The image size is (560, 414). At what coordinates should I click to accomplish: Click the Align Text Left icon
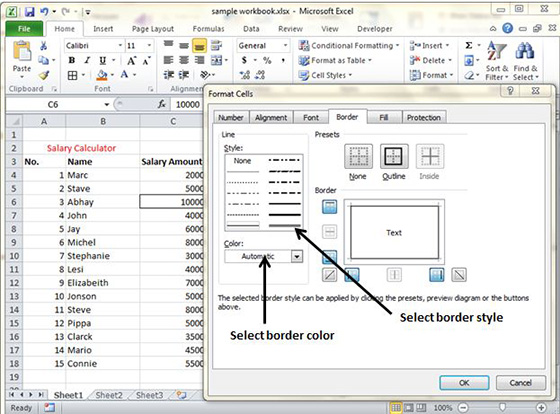click(168, 60)
